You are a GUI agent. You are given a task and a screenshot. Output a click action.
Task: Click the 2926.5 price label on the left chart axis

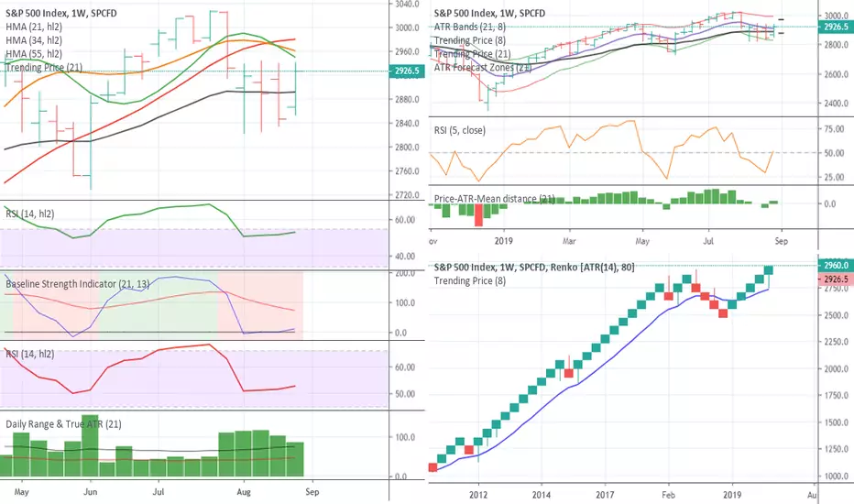pos(406,71)
